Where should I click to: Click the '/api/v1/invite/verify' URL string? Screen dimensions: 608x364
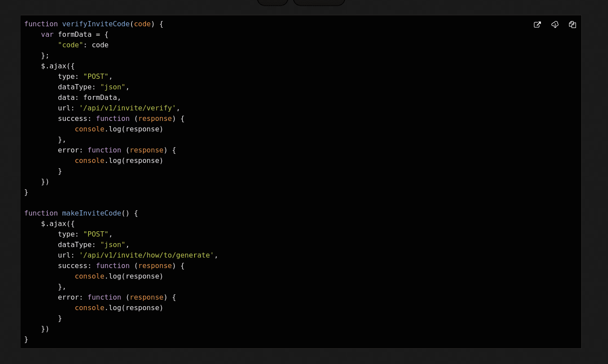coord(127,108)
